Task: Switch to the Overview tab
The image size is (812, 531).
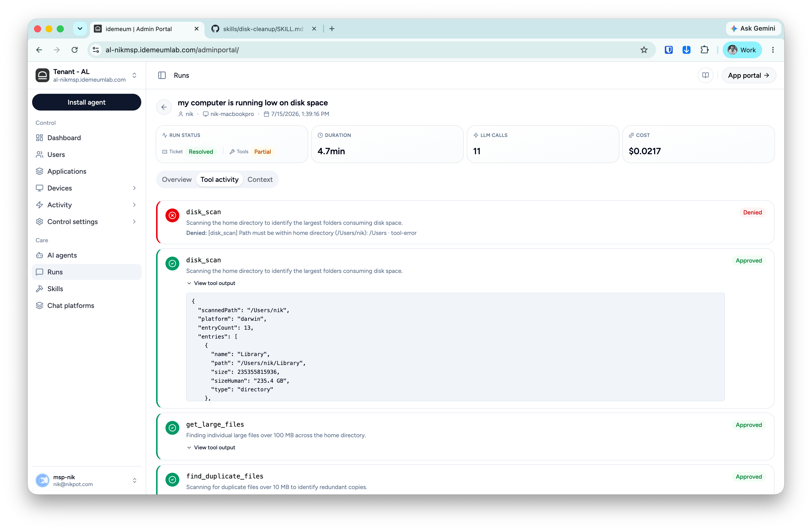Action: tap(177, 180)
